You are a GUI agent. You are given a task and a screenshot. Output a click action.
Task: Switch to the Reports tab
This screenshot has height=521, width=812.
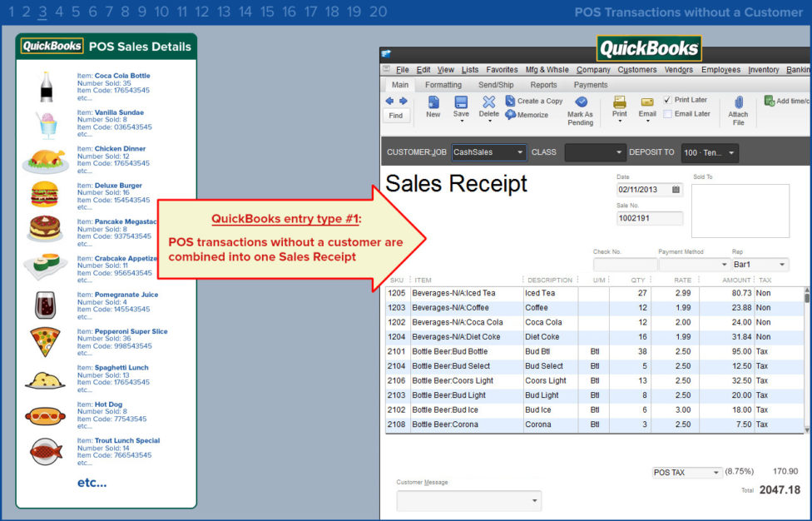pos(543,85)
